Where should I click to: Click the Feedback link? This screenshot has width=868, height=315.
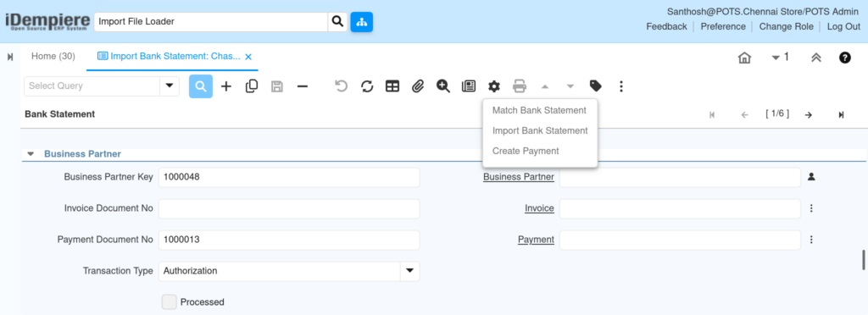click(x=666, y=26)
